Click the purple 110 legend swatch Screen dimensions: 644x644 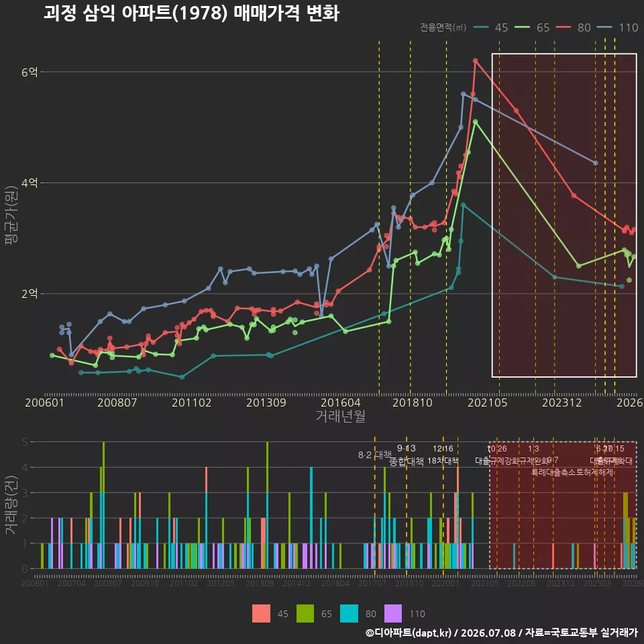pyautogui.click(x=393, y=614)
